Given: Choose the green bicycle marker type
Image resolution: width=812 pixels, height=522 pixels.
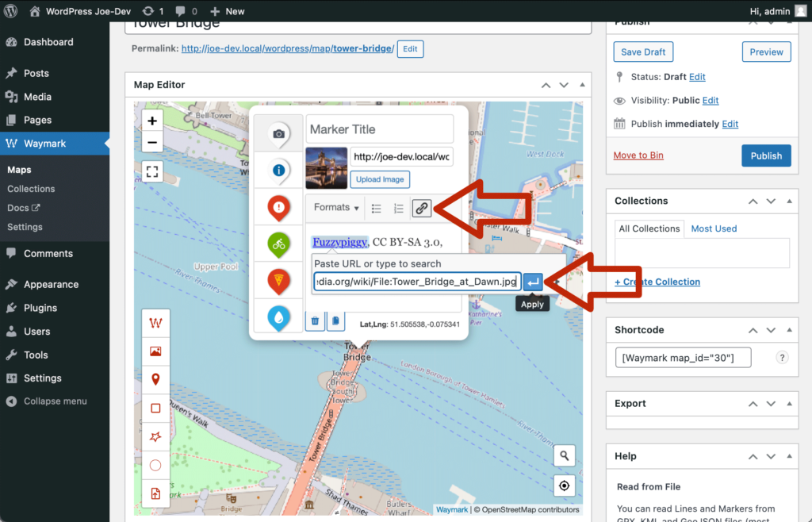Looking at the screenshot, I should pyautogui.click(x=278, y=244).
